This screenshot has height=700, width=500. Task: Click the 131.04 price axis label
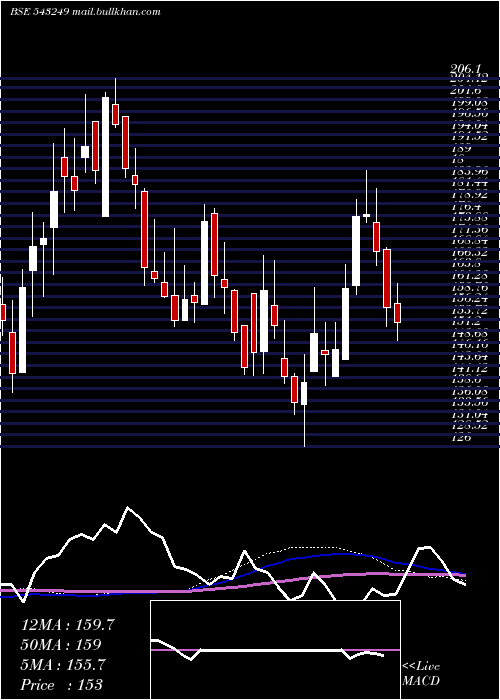(x=469, y=415)
